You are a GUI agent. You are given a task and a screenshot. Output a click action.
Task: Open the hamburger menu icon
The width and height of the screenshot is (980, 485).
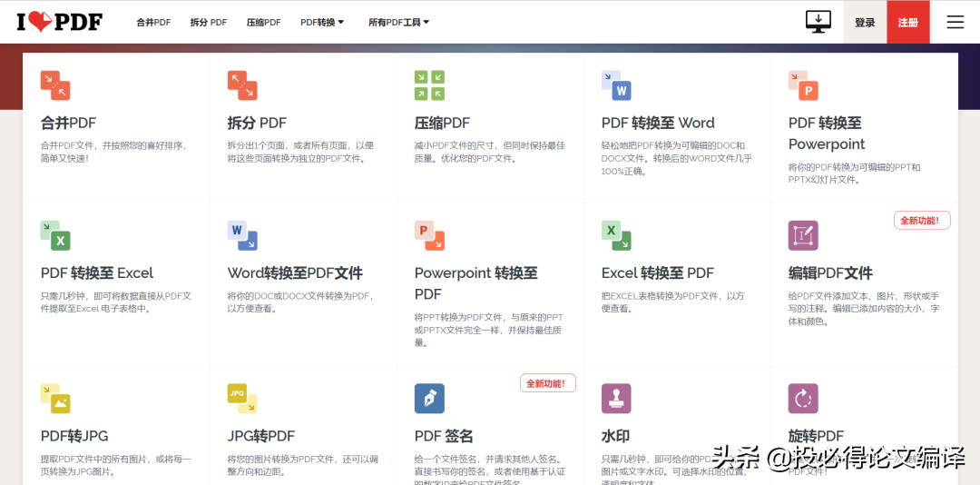[x=955, y=22]
